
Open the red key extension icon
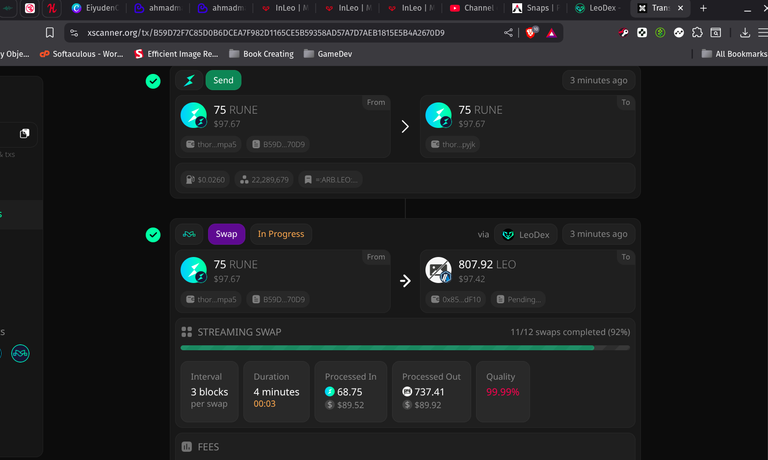point(623,33)
